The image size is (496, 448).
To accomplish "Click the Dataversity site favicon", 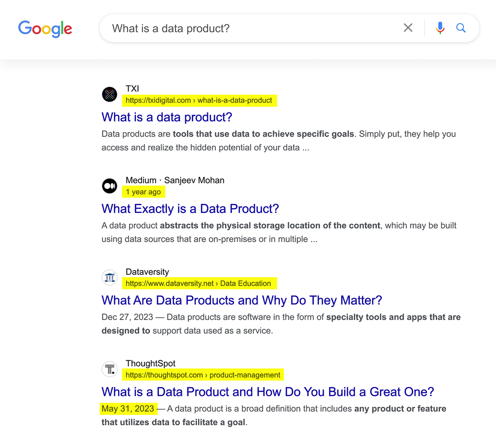I will tap(110, 278).
